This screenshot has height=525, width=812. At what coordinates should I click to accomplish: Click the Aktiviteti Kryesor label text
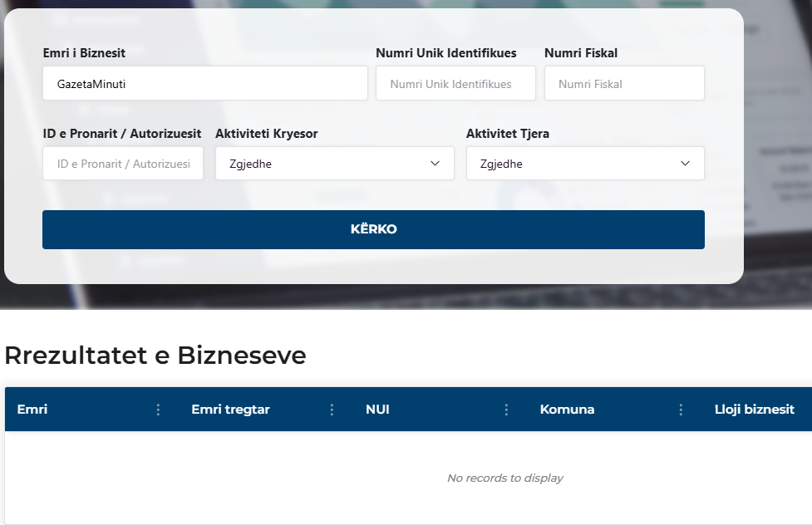266,134
